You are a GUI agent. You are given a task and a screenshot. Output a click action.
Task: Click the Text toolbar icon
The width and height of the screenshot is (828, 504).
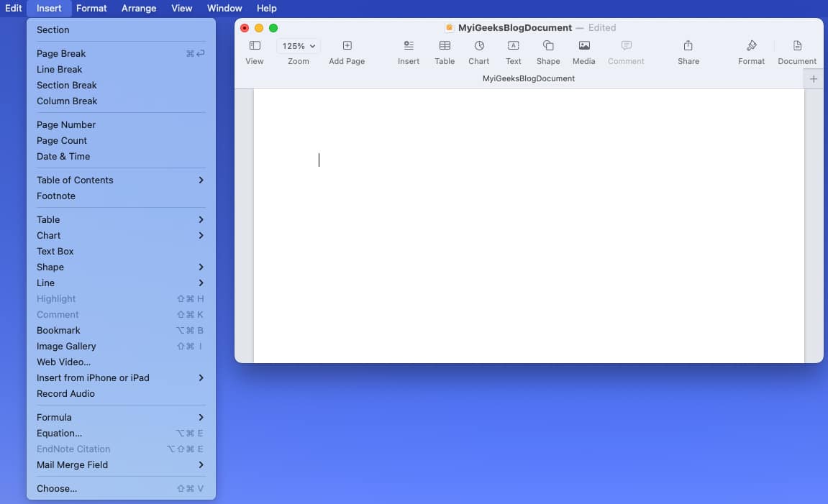tap(514, 46)
